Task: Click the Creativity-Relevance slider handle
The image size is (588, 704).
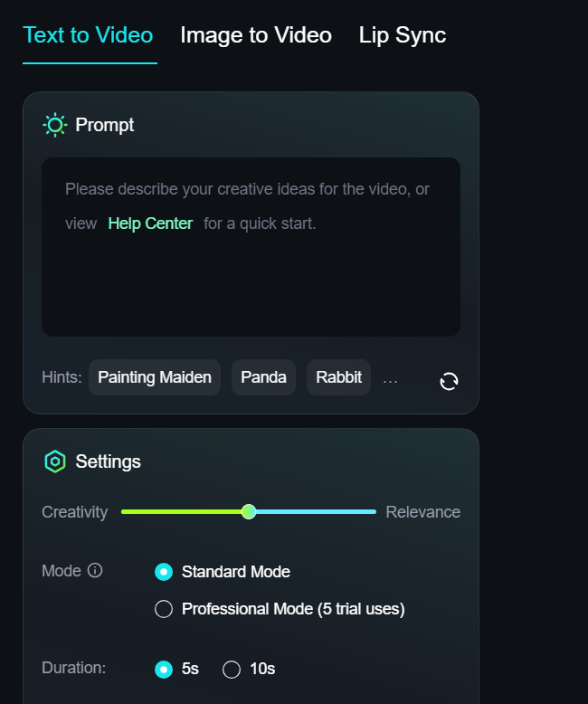Action: point(249,512)
